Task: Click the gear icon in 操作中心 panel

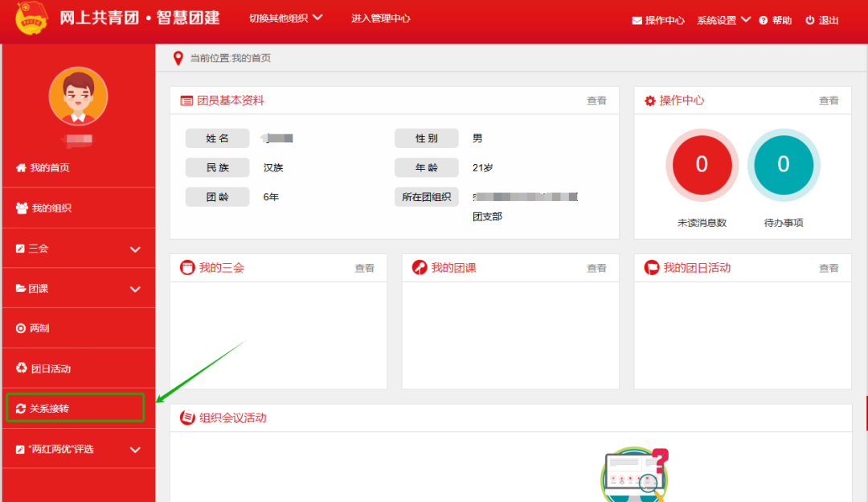Action: click(650, 101)
